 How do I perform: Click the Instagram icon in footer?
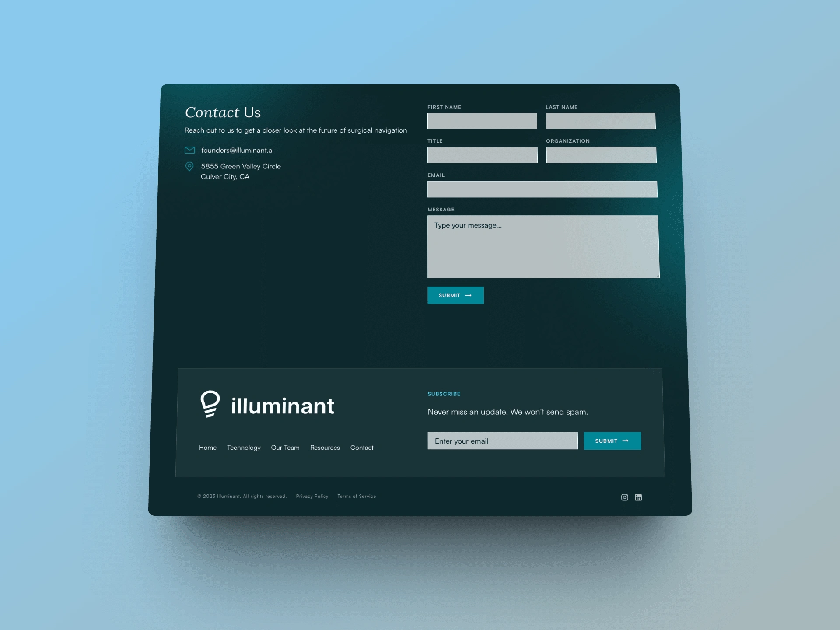click(x=624, y=496)
